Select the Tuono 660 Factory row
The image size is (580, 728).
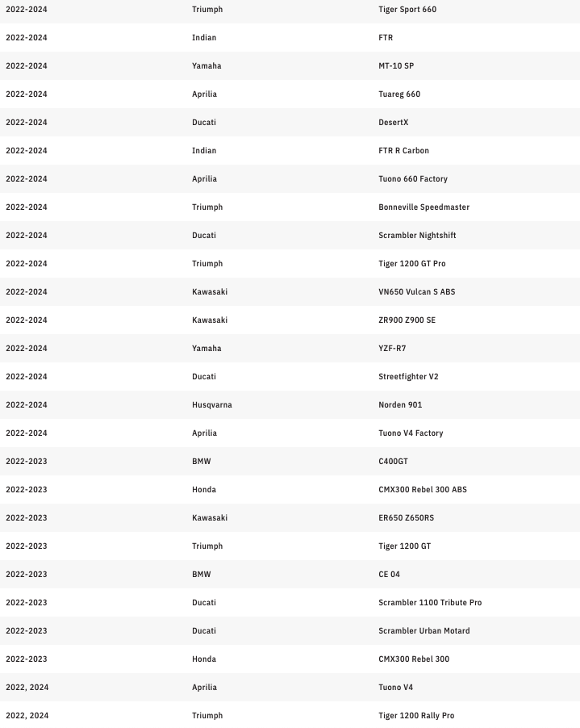(x=413, y=179)
